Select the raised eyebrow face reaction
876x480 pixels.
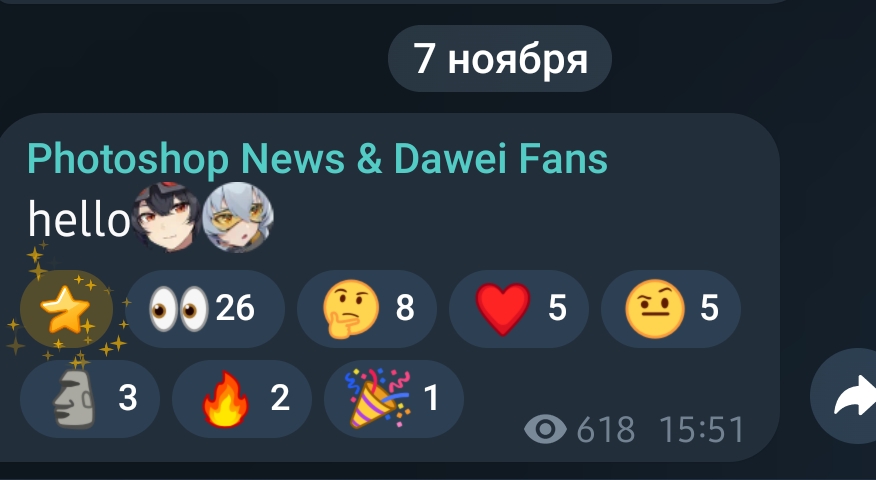pyautogui.click(x=670, y=309)
